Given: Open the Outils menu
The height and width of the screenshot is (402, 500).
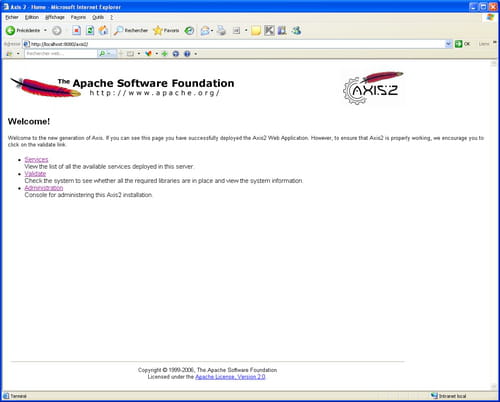Looking at the screenshot, I should (x=98, y=17).
